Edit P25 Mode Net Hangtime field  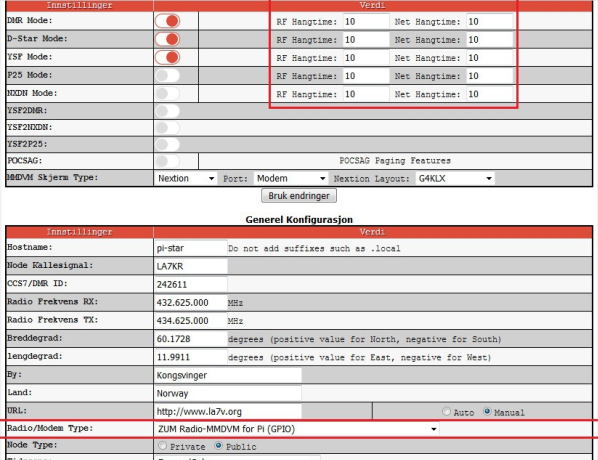pos(490,76)
